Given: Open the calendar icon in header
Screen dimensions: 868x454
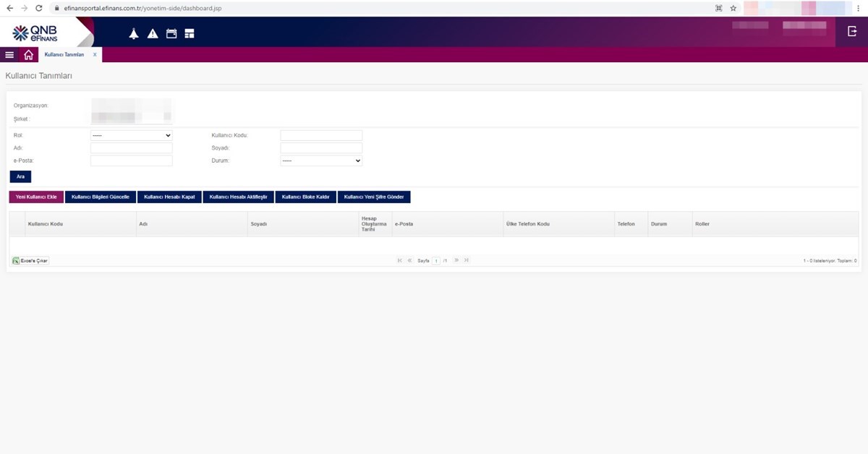Looking at the screenshot, I should 171,33.
